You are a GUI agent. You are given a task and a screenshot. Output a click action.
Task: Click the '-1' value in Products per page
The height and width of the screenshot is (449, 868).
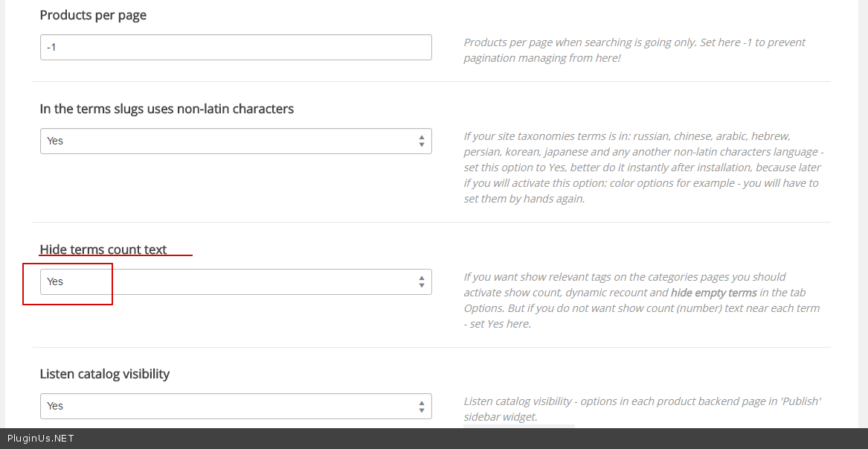(51, 47)
